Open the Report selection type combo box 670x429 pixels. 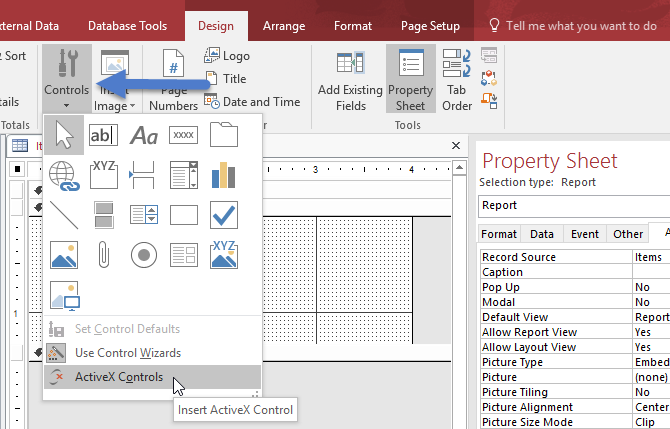coord(574,205)
